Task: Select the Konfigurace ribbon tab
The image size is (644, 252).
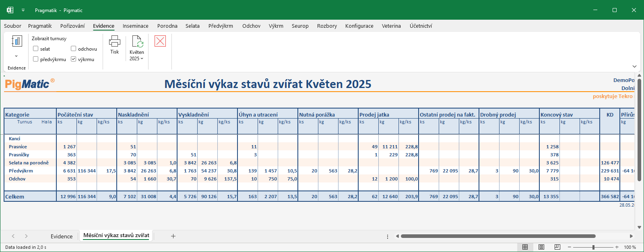Action: [x=359, y=26]
